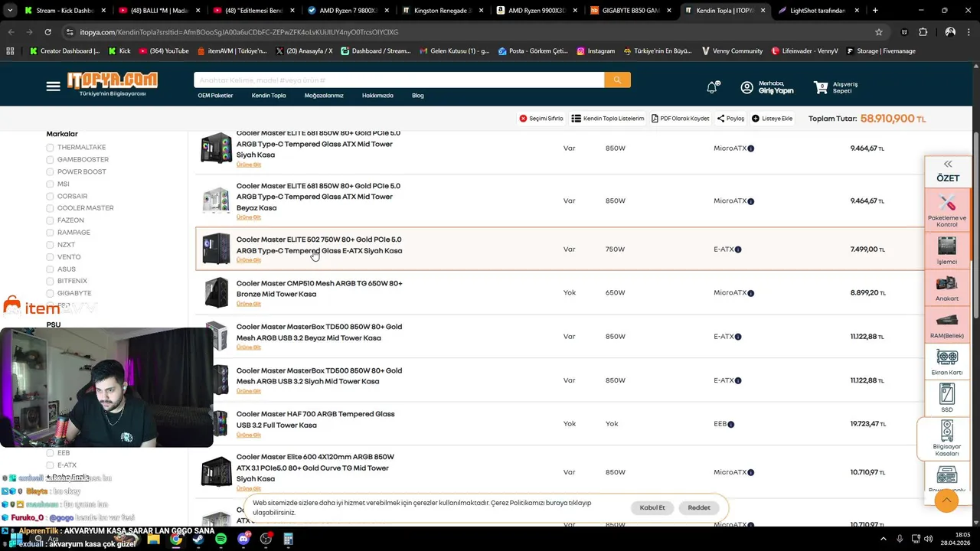Open a new browser tab with plus button

tap(875, 11)
